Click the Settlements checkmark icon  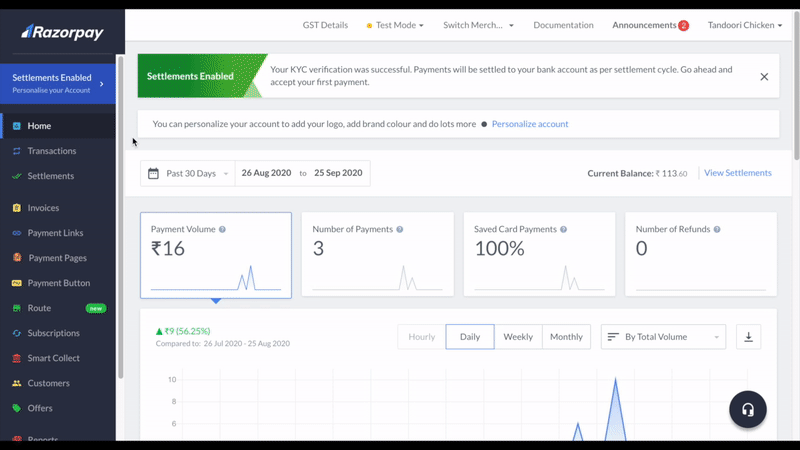16,176
